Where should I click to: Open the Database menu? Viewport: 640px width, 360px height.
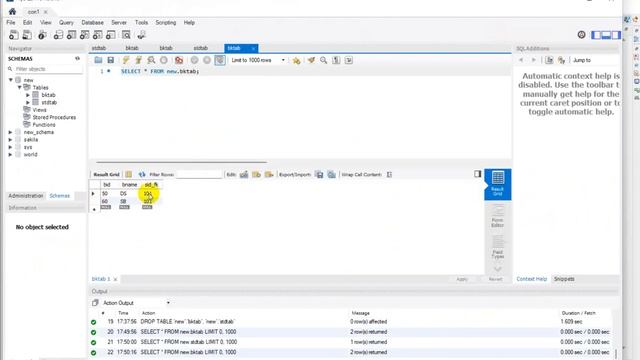[x=92, y=22]
